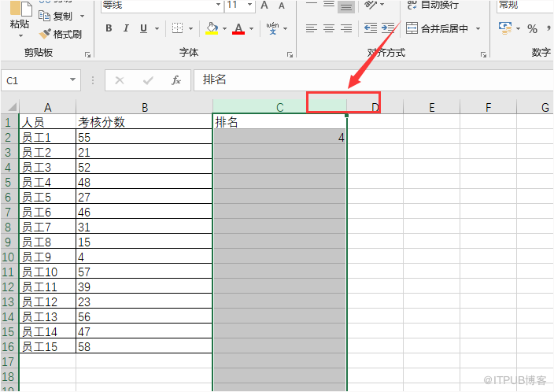The image size is (554, 392).
Task: Click cell containing score 55
Action: click(145, 136)
